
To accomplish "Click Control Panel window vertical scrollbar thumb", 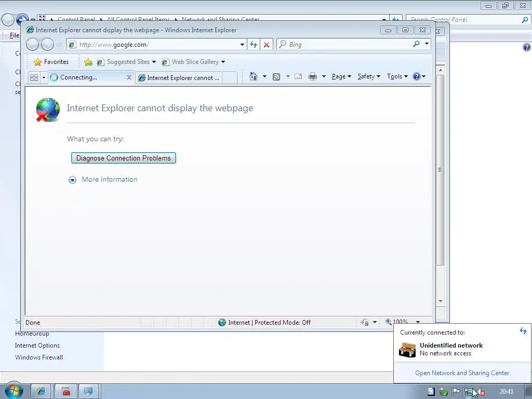I will (440, 170).
